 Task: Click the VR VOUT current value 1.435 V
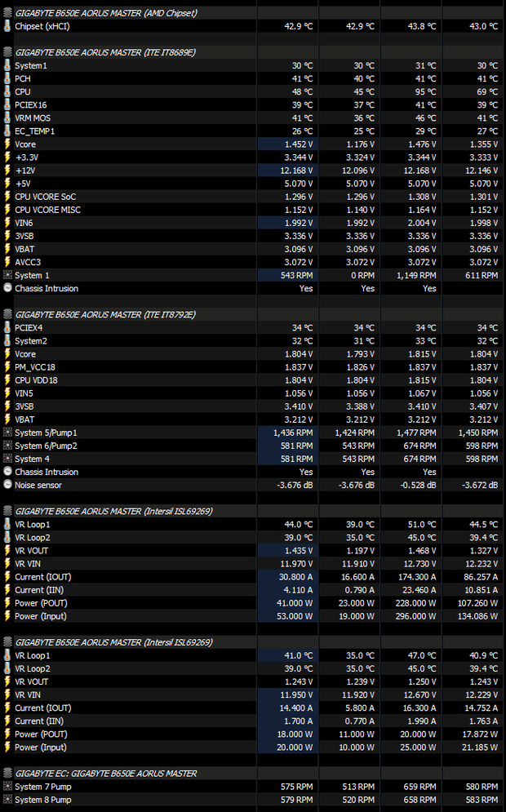coord(299,551)
